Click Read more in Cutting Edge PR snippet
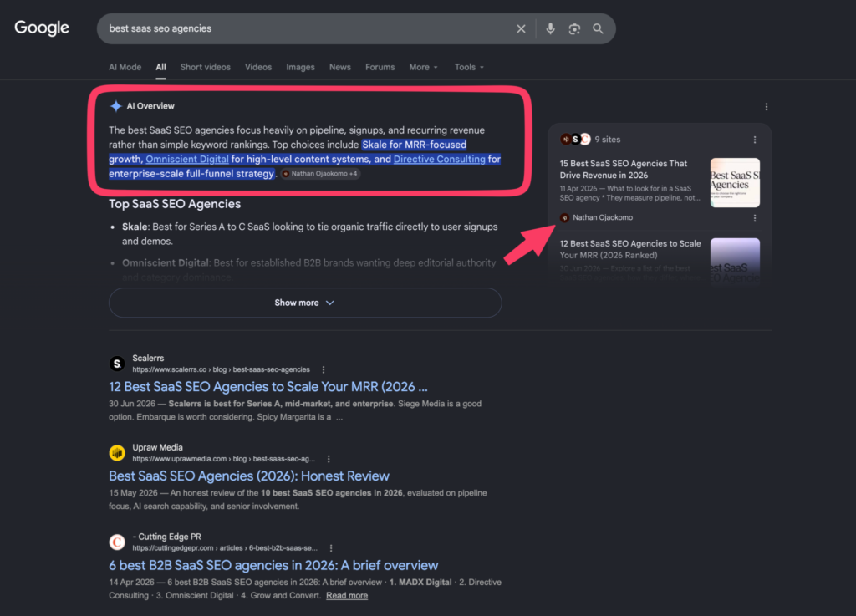The height and width of the screenshot is (616, 856). [347, 596]
